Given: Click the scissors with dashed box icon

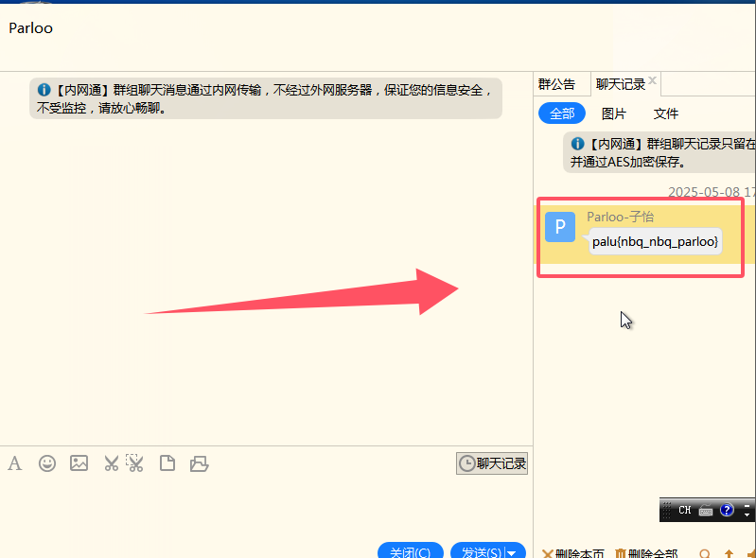Looking at the screenshot, I should (135, 463).
